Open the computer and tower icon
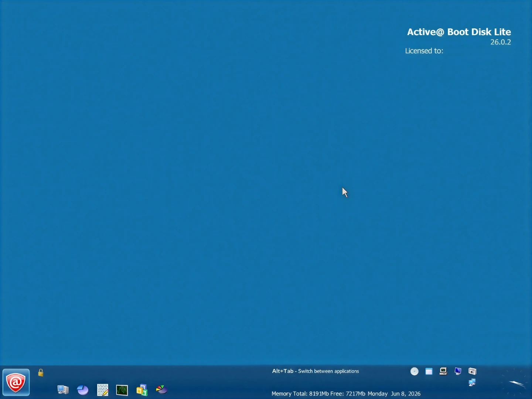Image resolution: width=532 pixels, height=399 pixels. click(63, 389)
